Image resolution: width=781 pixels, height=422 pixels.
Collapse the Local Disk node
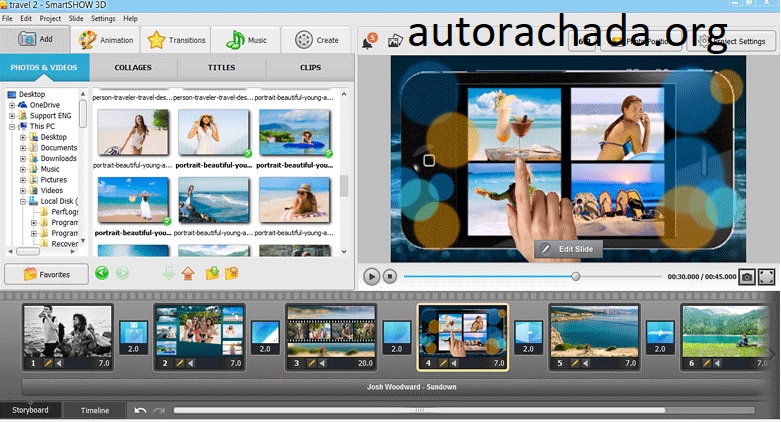23,201
